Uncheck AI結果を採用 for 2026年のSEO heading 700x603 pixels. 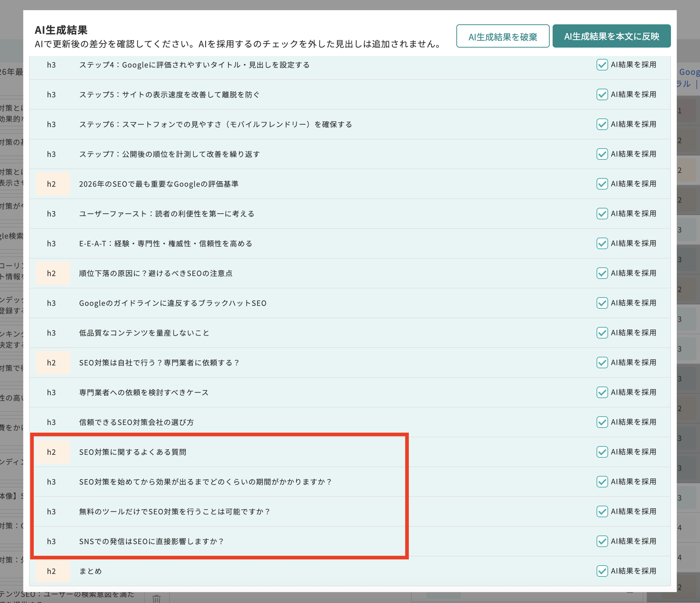point(602,184)
